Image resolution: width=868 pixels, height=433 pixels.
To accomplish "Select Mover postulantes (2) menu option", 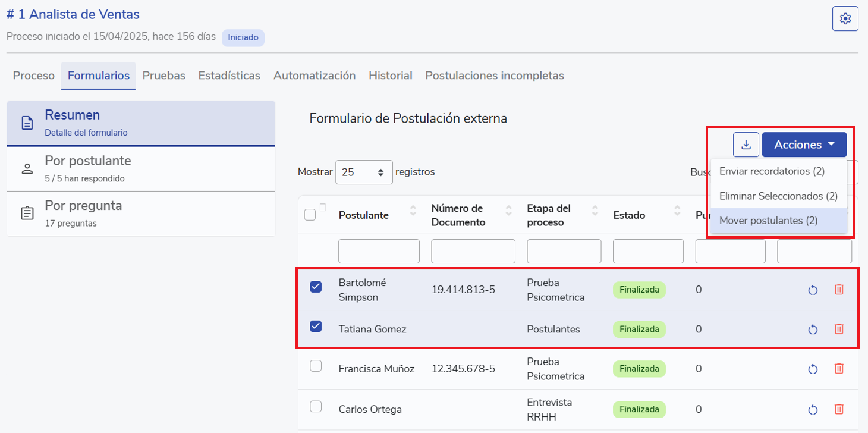I will (768, 221).
